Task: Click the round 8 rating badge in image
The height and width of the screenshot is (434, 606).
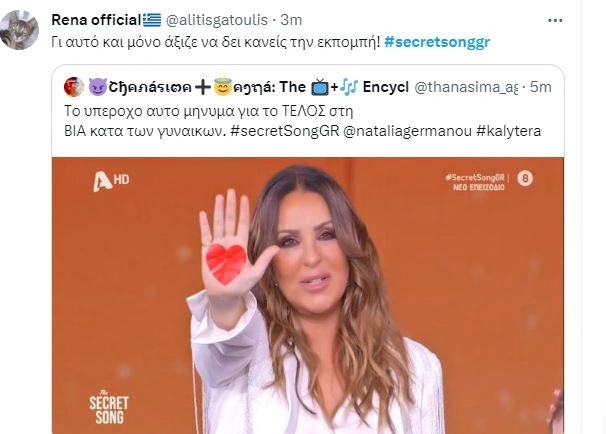Action: coord(525,178)
